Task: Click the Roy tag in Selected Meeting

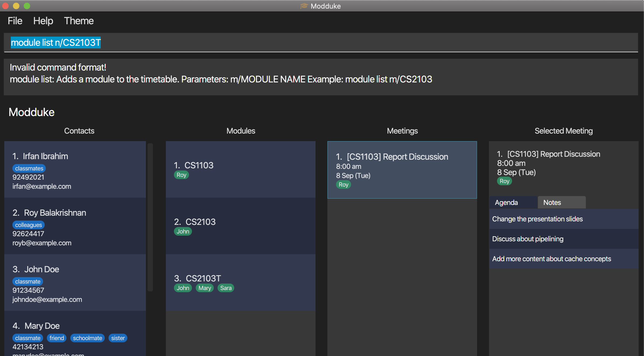Action: tap(504, 181)
